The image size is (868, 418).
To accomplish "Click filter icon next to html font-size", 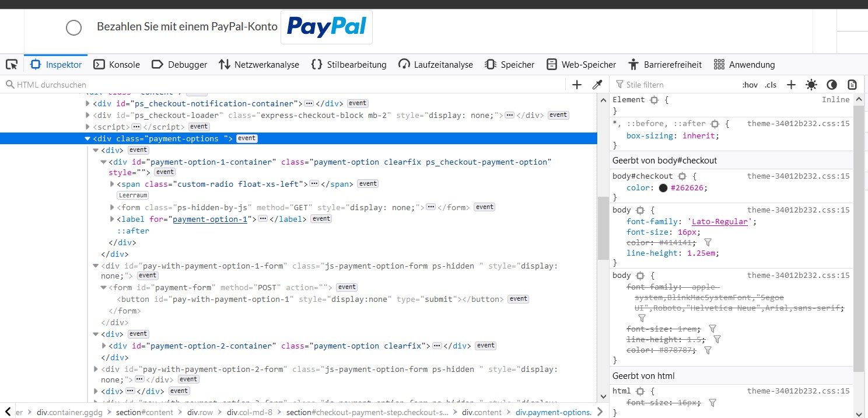I will (712, 403).
